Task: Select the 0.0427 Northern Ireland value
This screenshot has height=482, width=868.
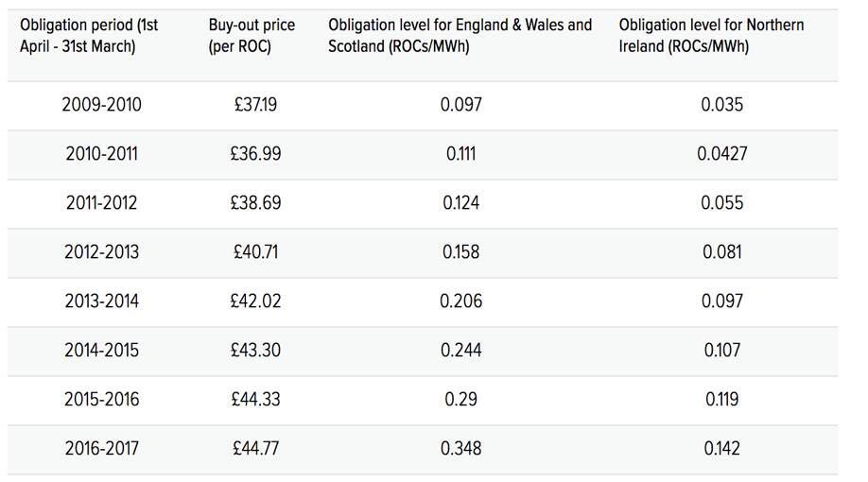Action: point(721,153)
